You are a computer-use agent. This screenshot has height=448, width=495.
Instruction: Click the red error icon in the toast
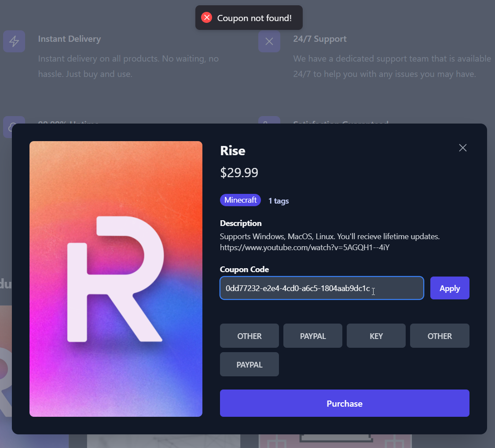206,18
